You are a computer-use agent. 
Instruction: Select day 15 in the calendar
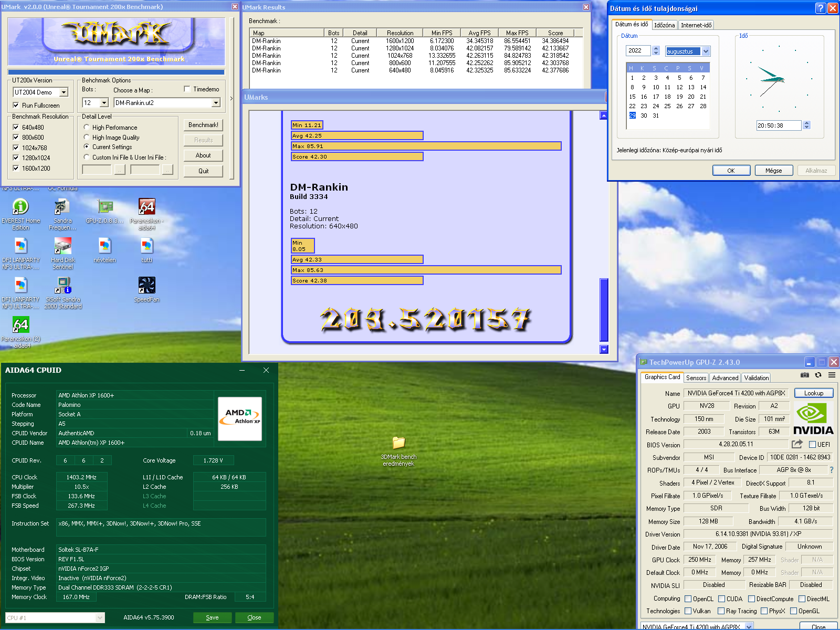(632, 97)
